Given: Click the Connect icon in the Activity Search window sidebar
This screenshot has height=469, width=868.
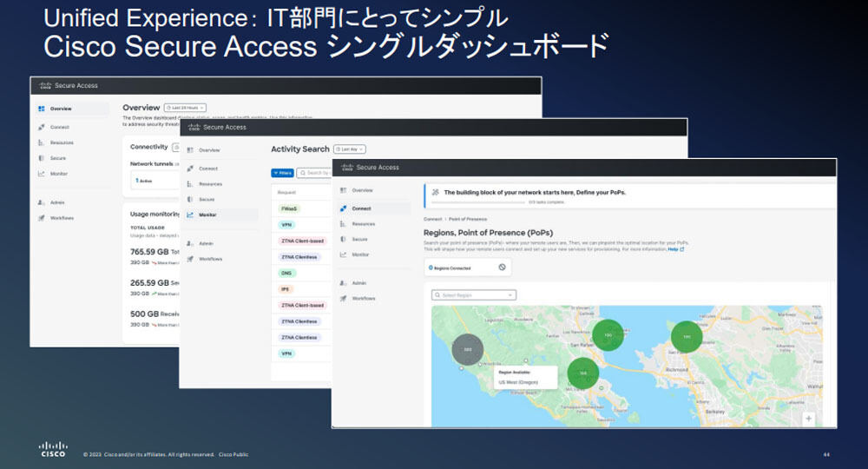Looking at the screenshot, I should pyautogui.click(x=190, y=168).
